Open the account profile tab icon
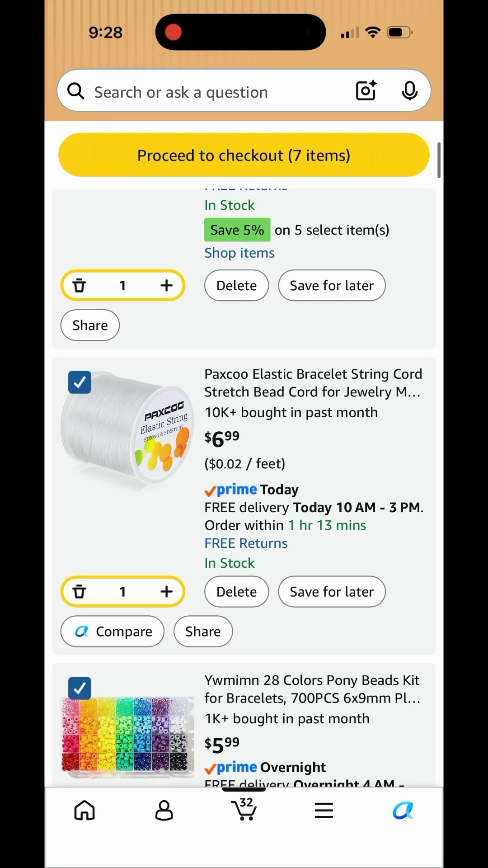The image size is (488, 868). [164, 810]
